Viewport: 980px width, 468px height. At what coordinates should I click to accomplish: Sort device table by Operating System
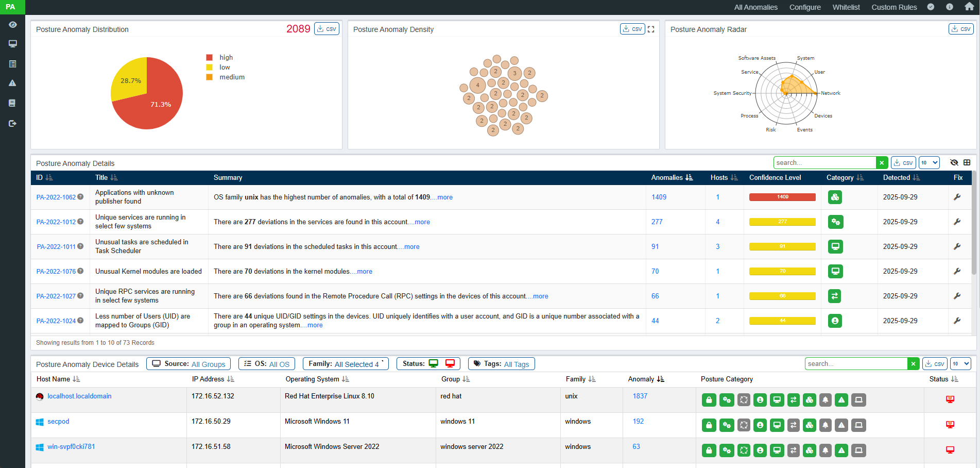click(317, 379)
